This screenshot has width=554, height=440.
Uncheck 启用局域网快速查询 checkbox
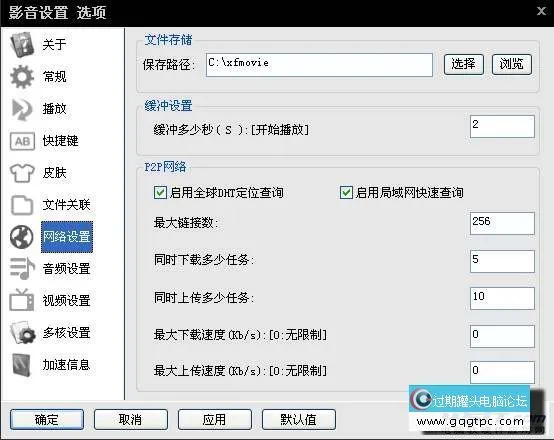(346, 193)
